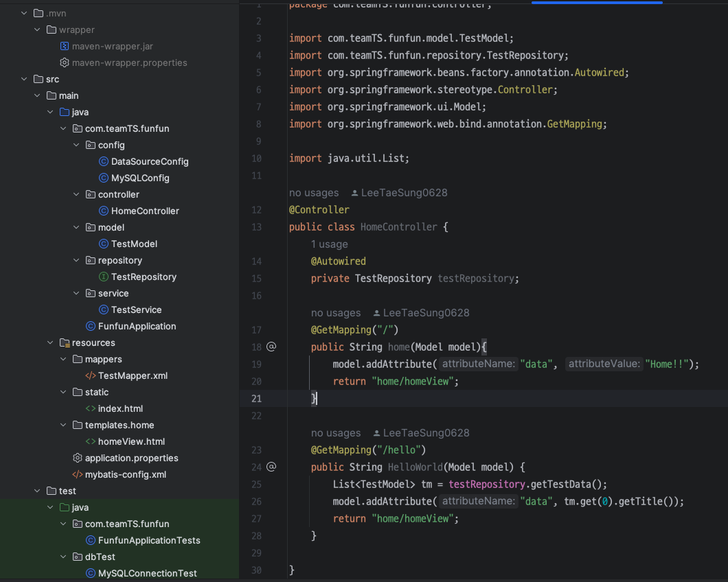Screen dimensions: 728x582
Task: Click the src folder icon
Action: [38, 79]
